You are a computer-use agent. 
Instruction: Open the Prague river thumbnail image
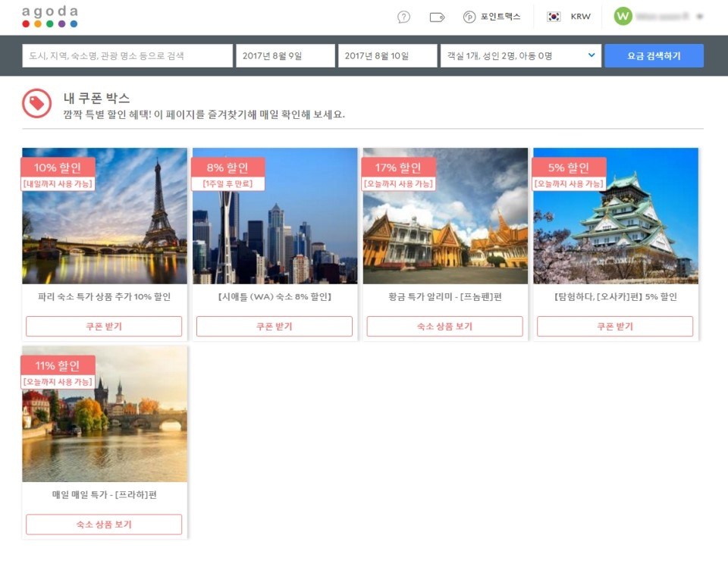pyautogui.click(x=105, y=414)
